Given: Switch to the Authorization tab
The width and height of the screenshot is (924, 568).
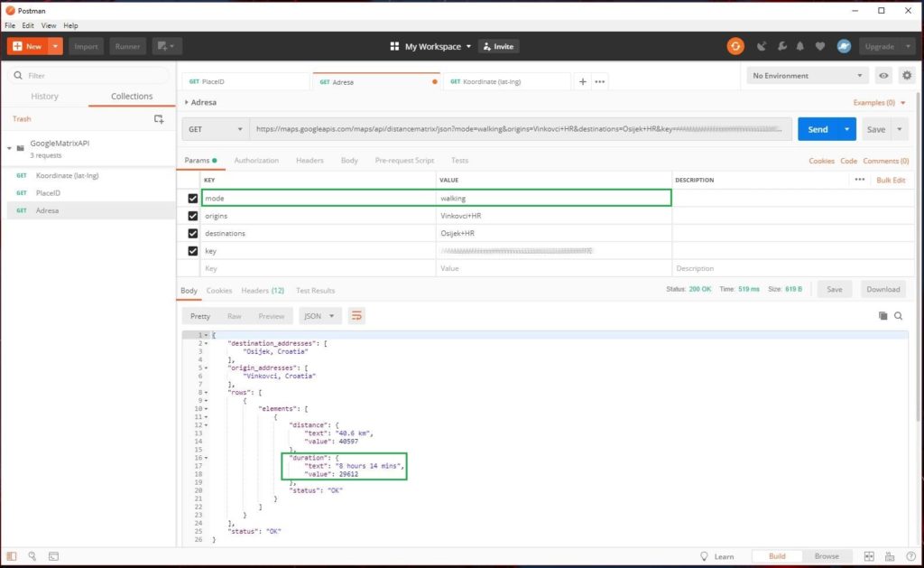Looking at the screenshot, I should coord(256,161).
